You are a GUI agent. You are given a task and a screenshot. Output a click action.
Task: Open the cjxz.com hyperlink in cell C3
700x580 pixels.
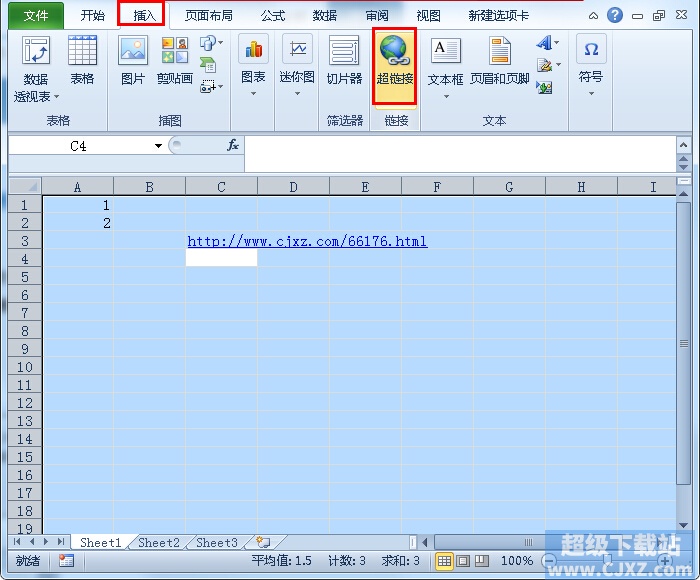pyautogui.click(x=307, y=242)
